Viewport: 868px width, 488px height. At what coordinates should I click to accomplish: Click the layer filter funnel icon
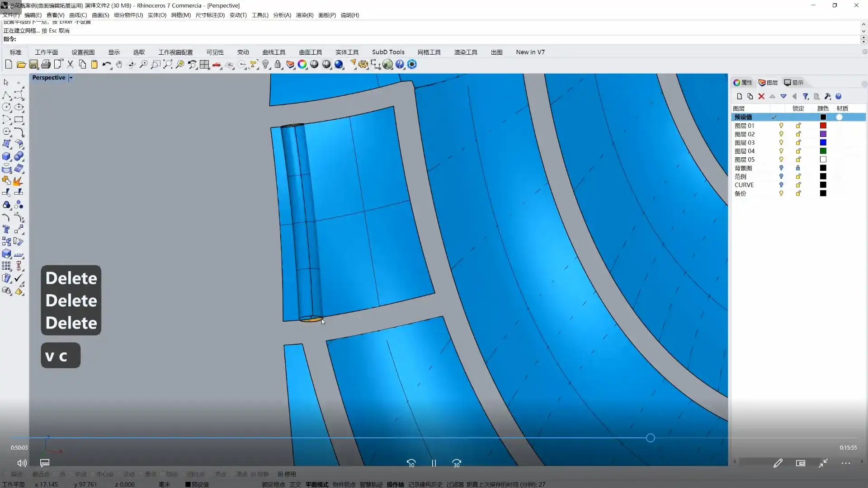(x=806, y=96)
